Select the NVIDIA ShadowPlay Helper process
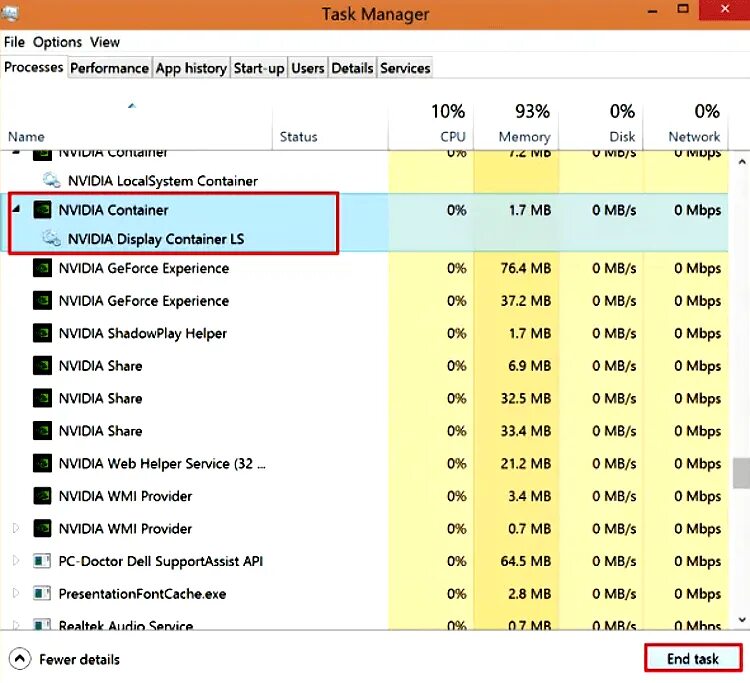 tap(364, 333)
